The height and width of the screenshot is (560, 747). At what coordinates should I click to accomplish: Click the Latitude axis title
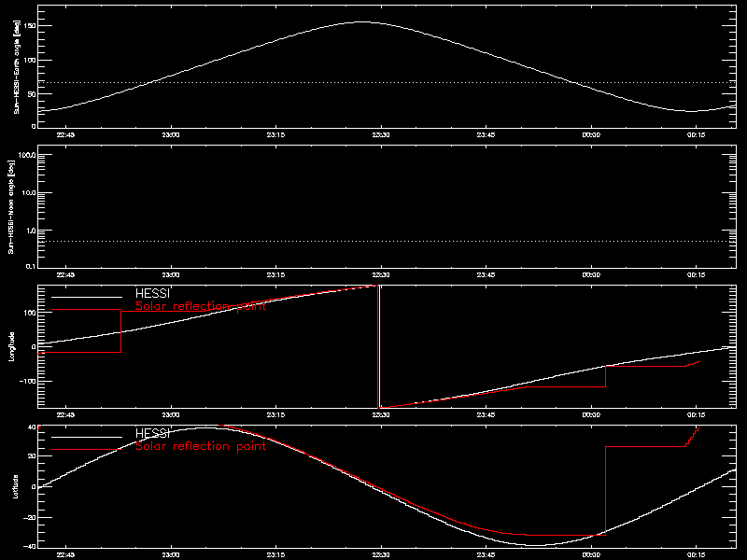click(x=16, y=486)
